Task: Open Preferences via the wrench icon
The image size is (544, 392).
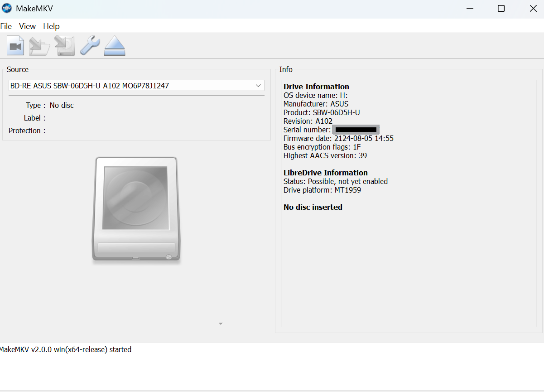Action: pos(90,46)
